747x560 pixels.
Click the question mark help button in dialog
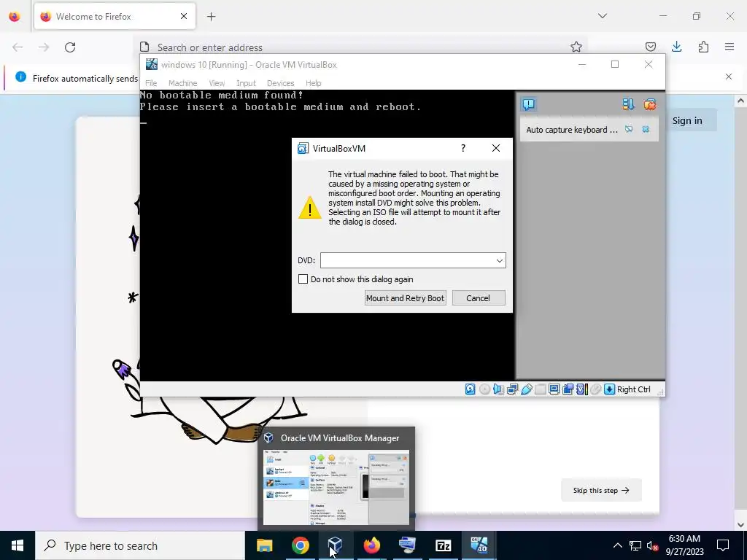(x=463, y=148)
